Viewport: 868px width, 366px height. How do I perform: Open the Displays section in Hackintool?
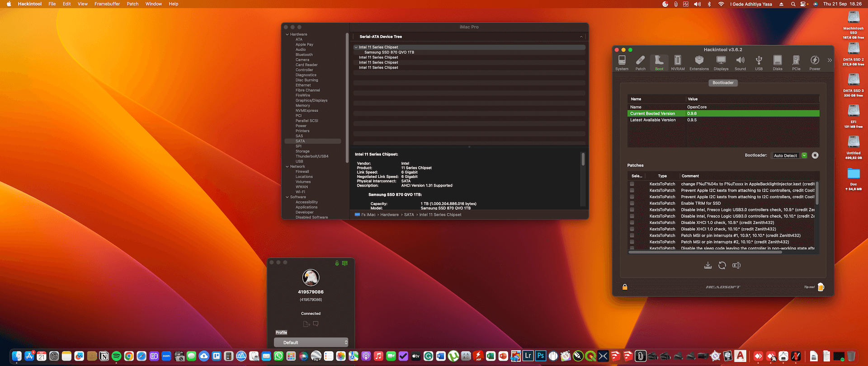pyautogui.click(x=721, y=63)
